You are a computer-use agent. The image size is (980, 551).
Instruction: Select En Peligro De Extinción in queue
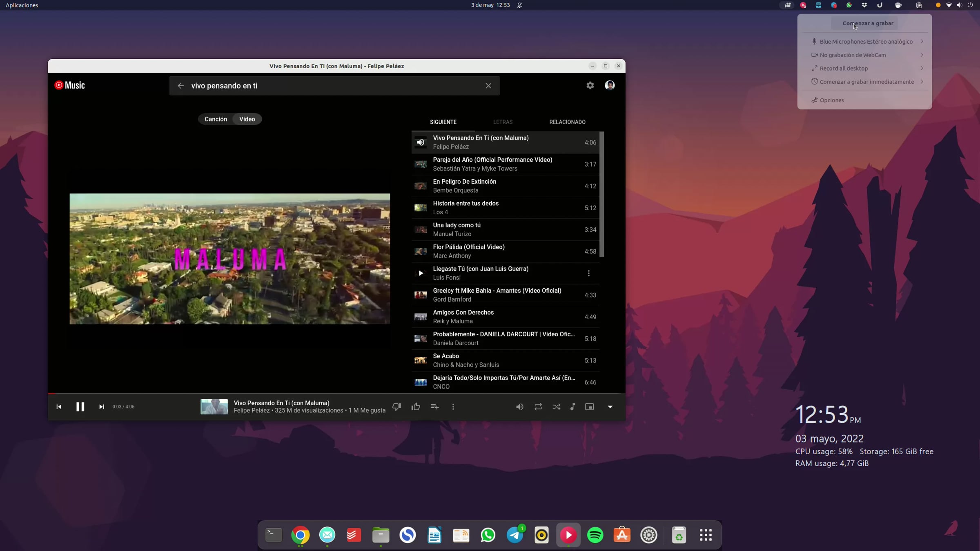tap(505, 186)
